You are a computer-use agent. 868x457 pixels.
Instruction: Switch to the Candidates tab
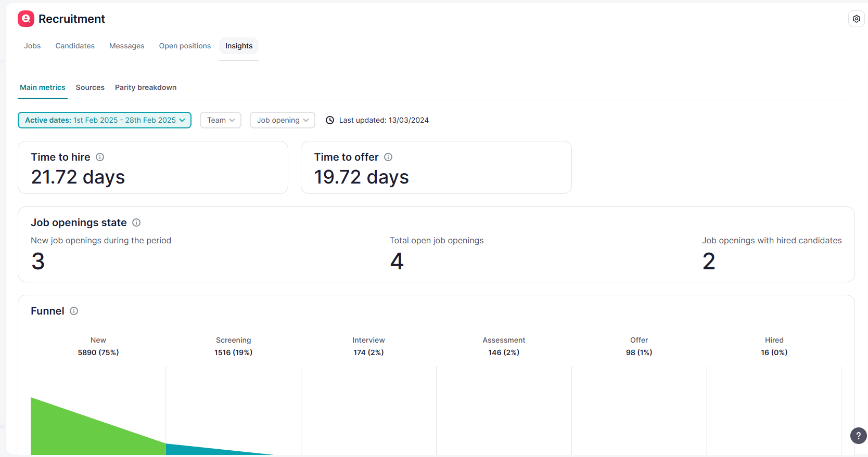click(75, 46)
